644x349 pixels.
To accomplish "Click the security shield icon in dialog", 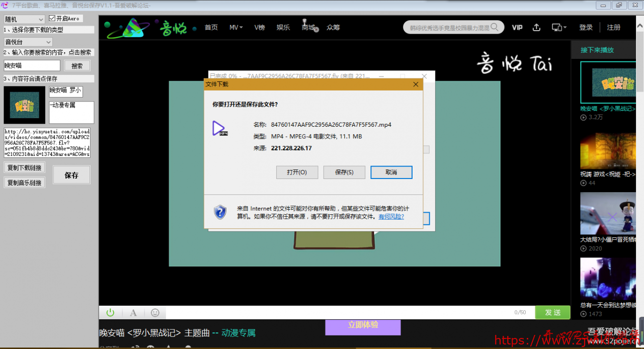I will coord(220,212).
